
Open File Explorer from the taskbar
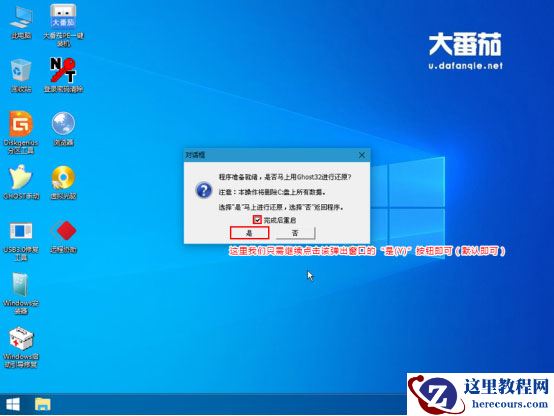43,404
